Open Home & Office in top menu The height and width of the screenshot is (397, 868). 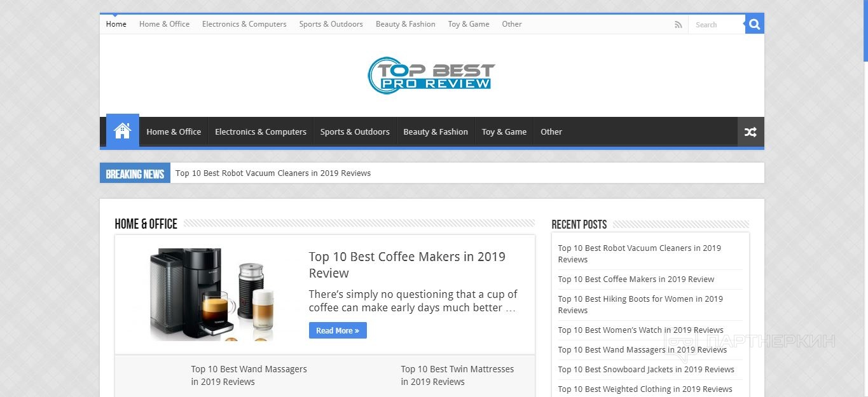tap(164, 24)
